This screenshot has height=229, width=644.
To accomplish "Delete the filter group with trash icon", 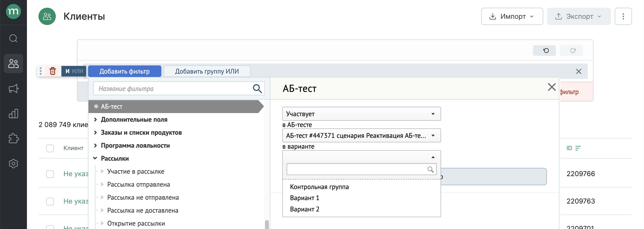I will [x=52, y=71].
